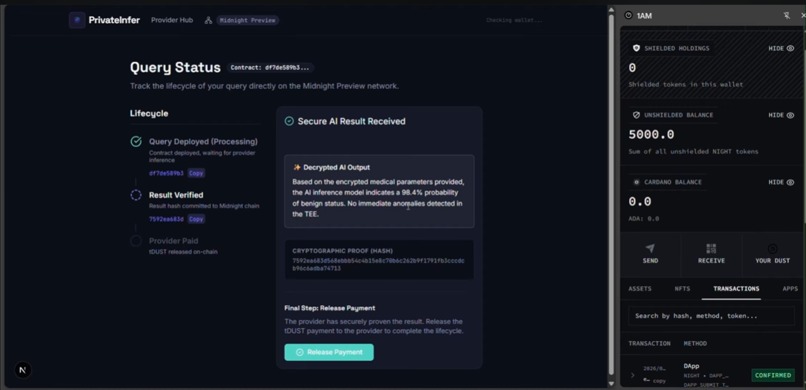The image size is (806, 390).
Task: Click the key copy icon in transaction row
Action: 646,380
